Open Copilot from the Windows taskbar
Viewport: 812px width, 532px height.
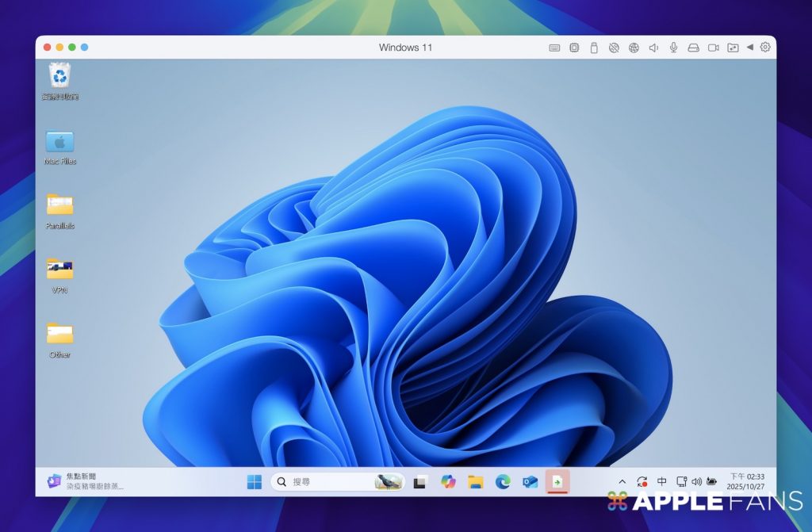[449, 481]
